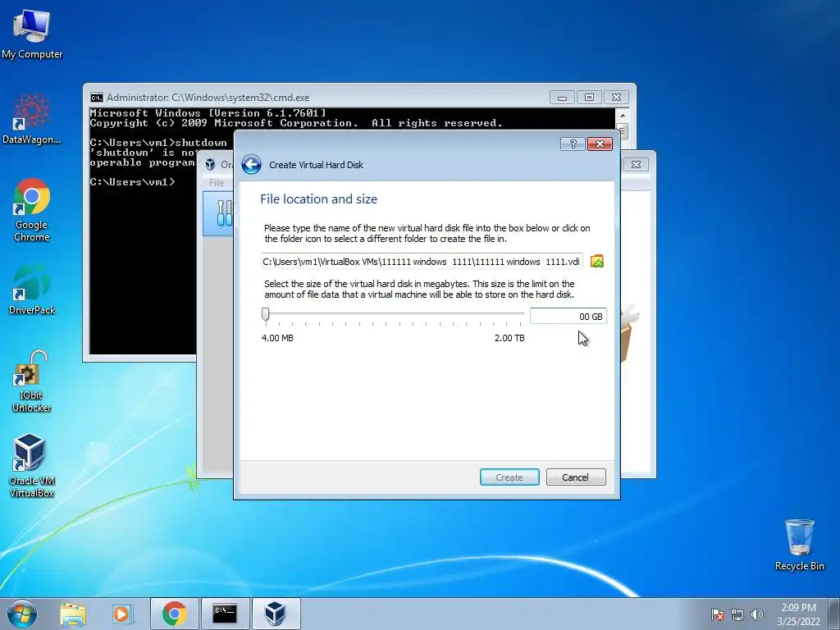
Task: Click the 'File location and size' heading
Action: (x=319, y=199)
